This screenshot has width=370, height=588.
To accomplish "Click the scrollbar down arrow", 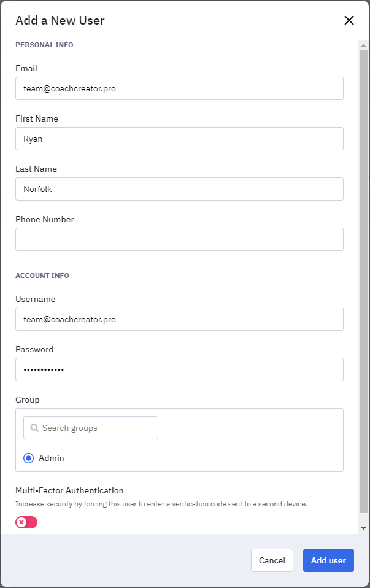I will click(x=363, y=528).
